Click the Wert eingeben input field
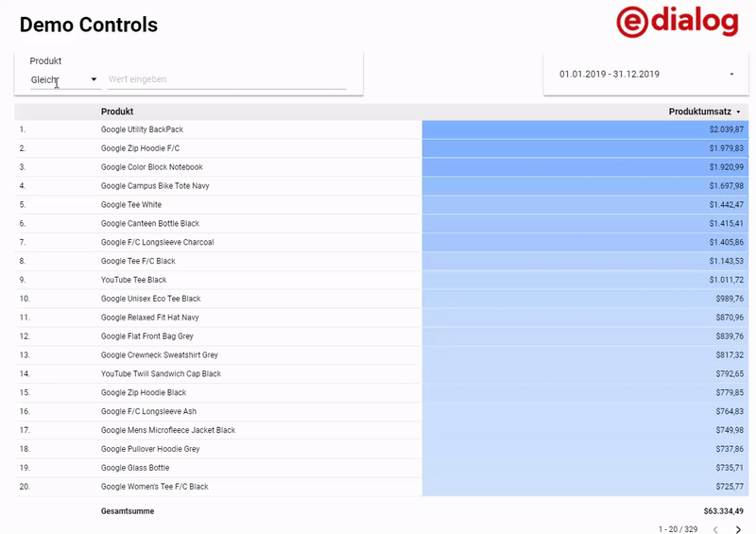This screenshot has width=756, height=534. pos(227,79)
